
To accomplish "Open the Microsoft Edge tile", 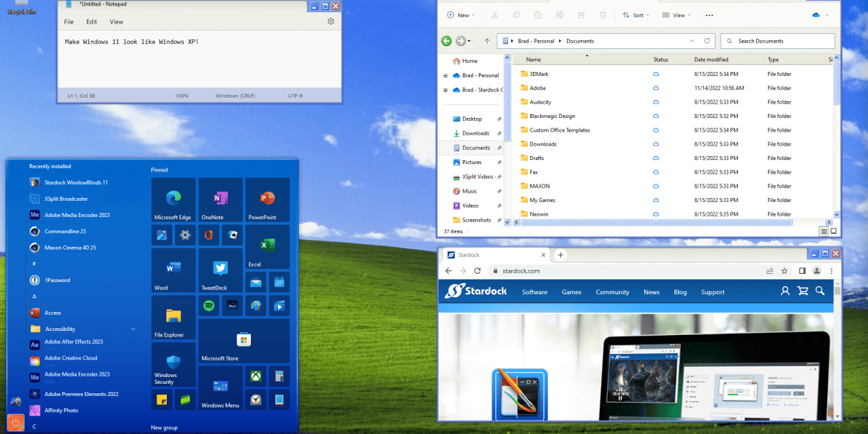I will click(173, 200).
